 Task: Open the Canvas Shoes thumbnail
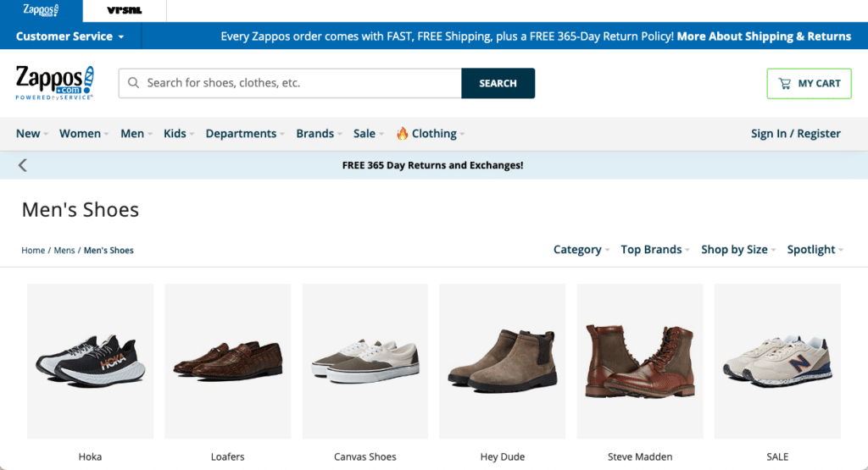364,361
